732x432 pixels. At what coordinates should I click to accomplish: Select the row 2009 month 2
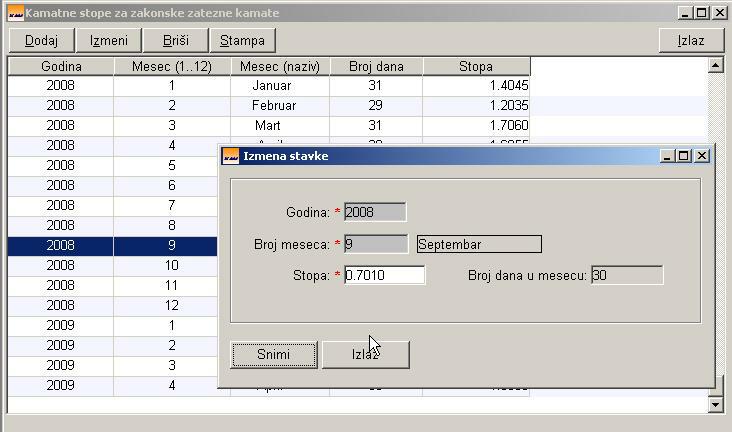pyautogui.click(x=113, y=346)
